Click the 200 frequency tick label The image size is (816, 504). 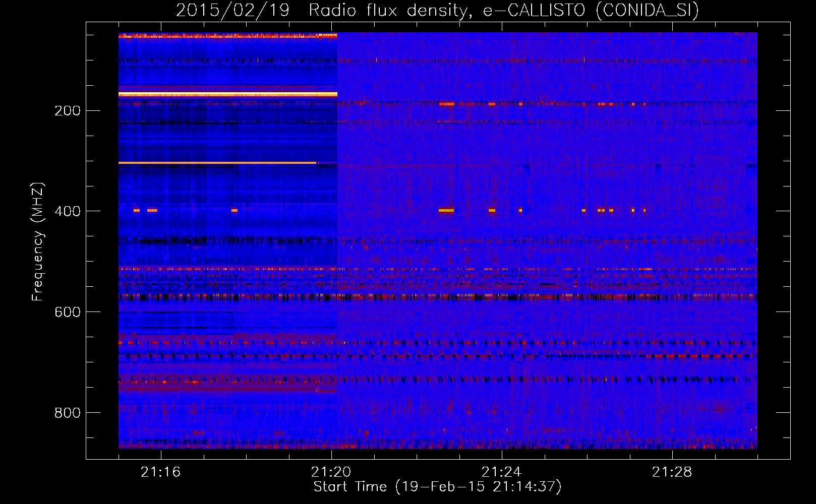click(67, 110)
